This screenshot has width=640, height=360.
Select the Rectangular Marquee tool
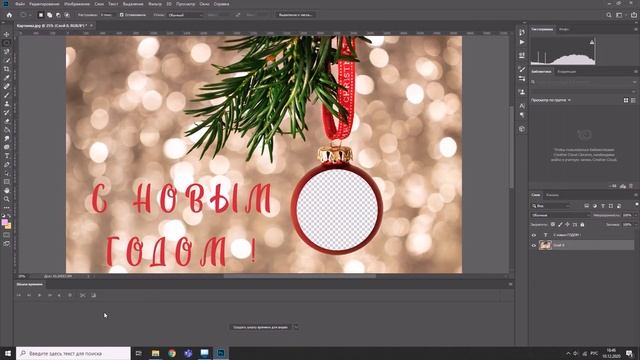pos(7,43)
